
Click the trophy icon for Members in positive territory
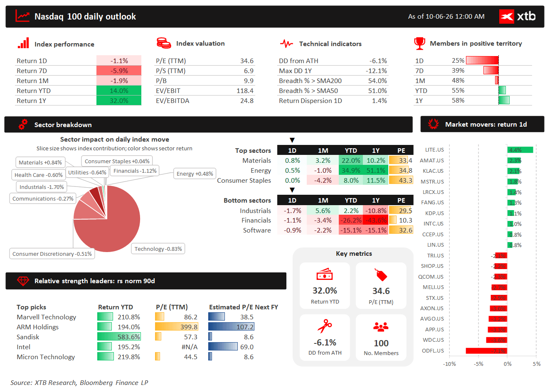pos(419,43)
